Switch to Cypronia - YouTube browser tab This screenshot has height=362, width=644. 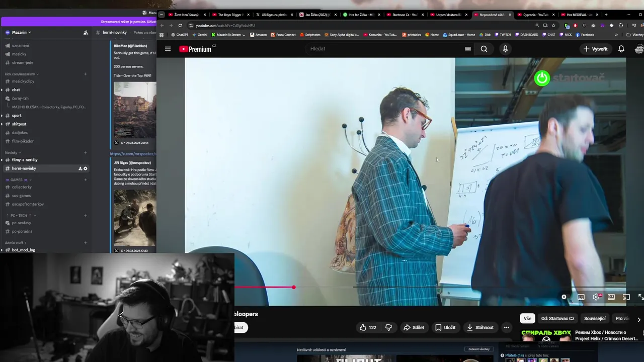pos(536,15)
